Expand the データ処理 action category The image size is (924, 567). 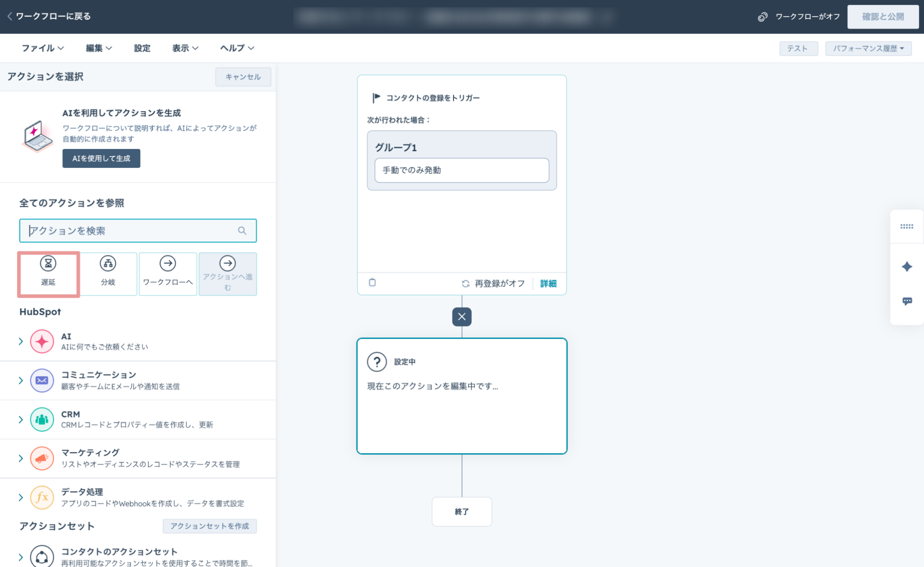point(21,498)
